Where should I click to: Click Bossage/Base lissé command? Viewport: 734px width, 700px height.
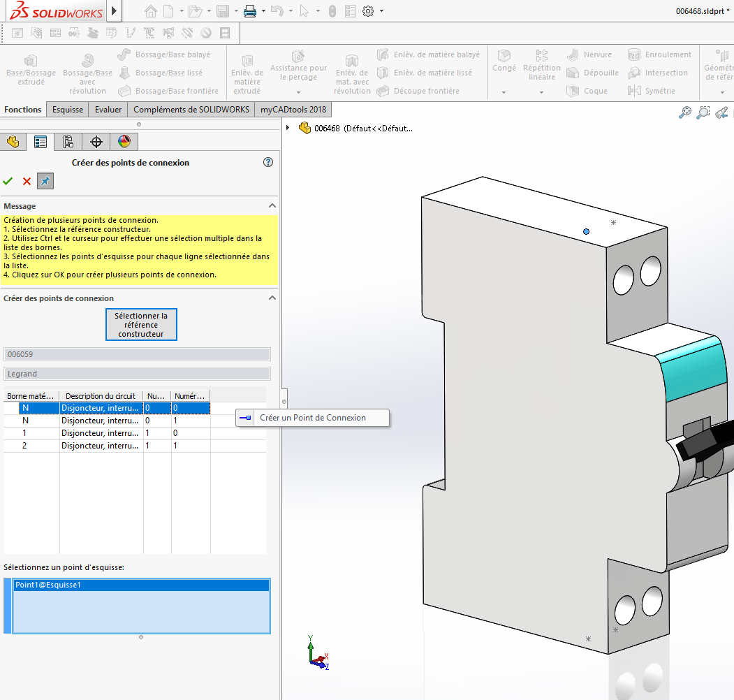coord(161,73)
